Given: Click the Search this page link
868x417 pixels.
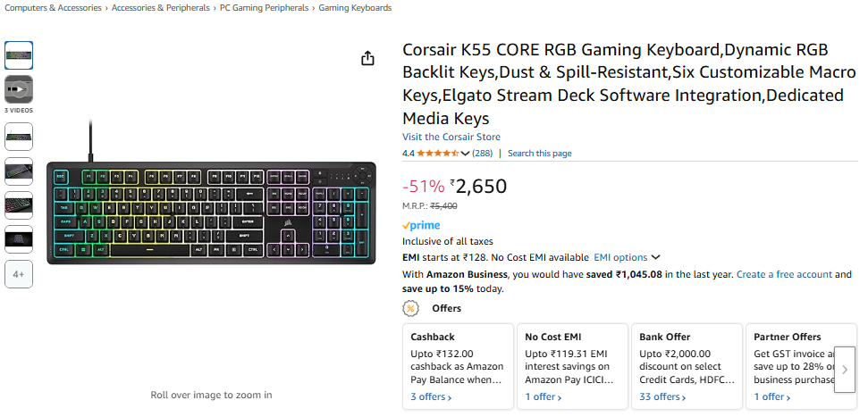Looking at the screenshot, I should tap(539, 154).
